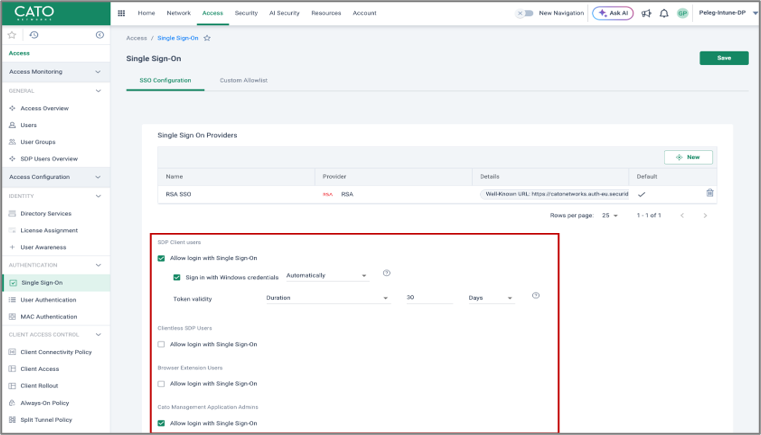Open the Account menu
Image resolution: width=761 pixels, height=435 pixels.
point(364,13)
